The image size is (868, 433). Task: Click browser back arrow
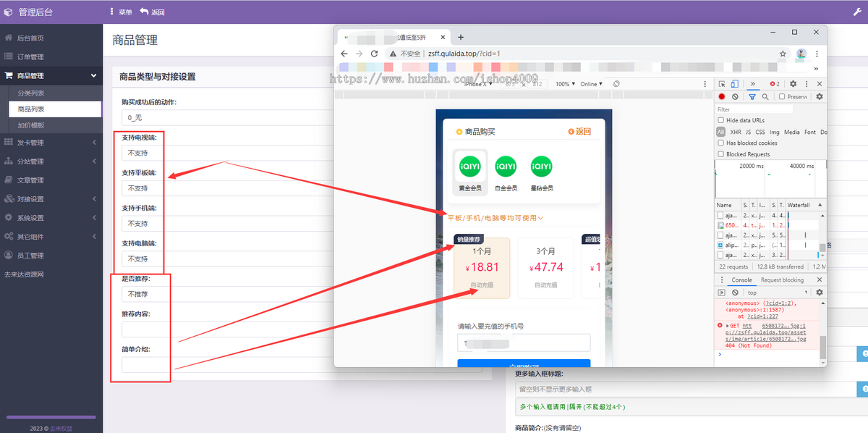point(344,54)
